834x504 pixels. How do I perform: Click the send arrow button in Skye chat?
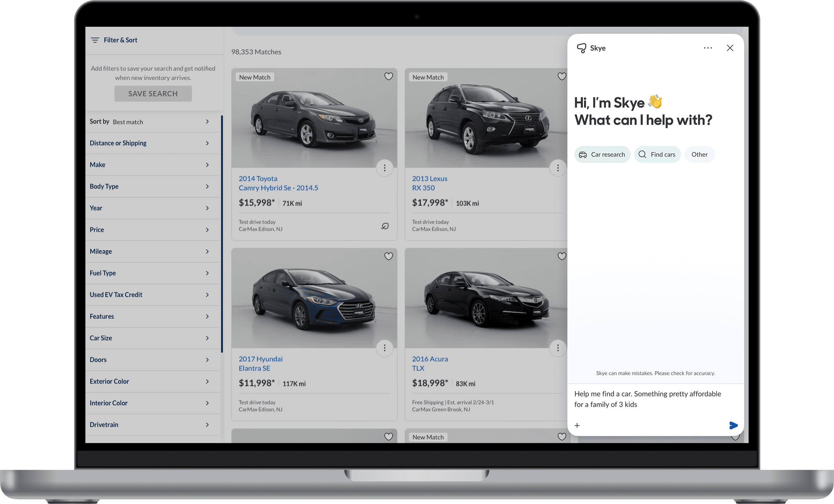pos(733,425)
